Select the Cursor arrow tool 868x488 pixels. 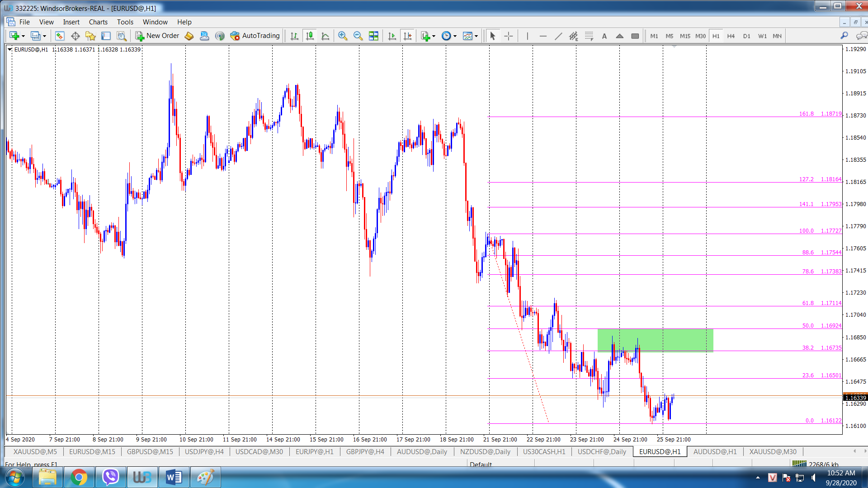point(493,36)
